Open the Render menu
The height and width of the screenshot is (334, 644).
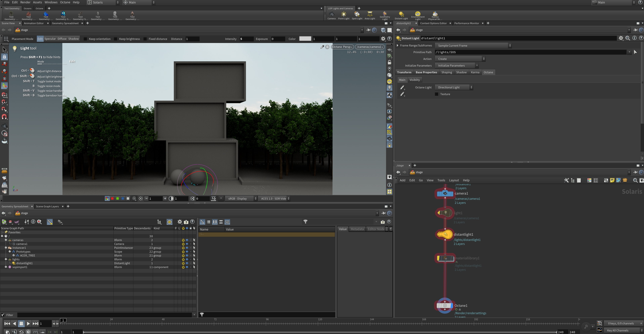[x=25, y=2]
